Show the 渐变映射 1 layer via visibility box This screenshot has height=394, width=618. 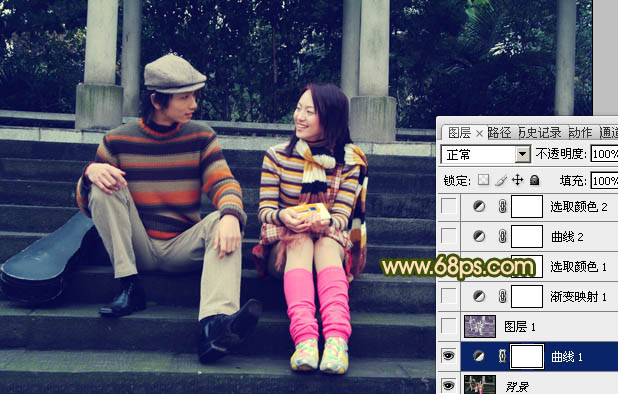[x=449, y=296]
